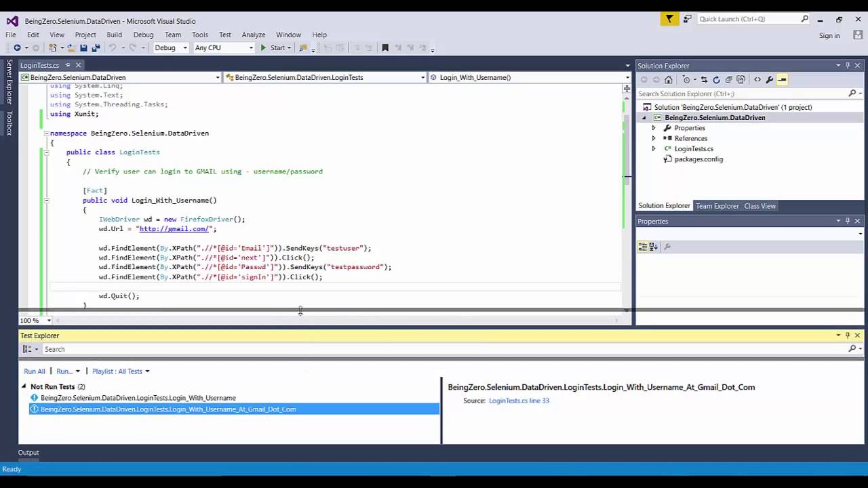Screen dimensions: 868x488
Task: Toggle auto-hide pin on Test Explorer
Action: (x=848, y=335)
